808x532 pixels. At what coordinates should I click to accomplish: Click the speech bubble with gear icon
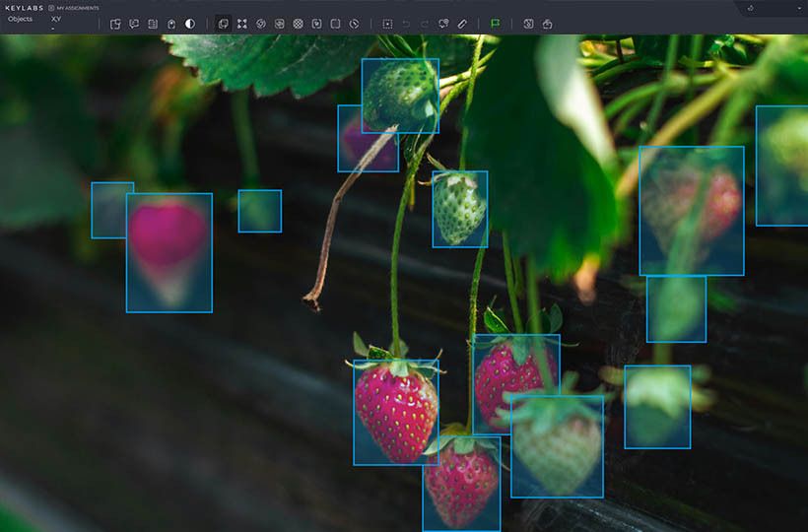coord(443,24)
